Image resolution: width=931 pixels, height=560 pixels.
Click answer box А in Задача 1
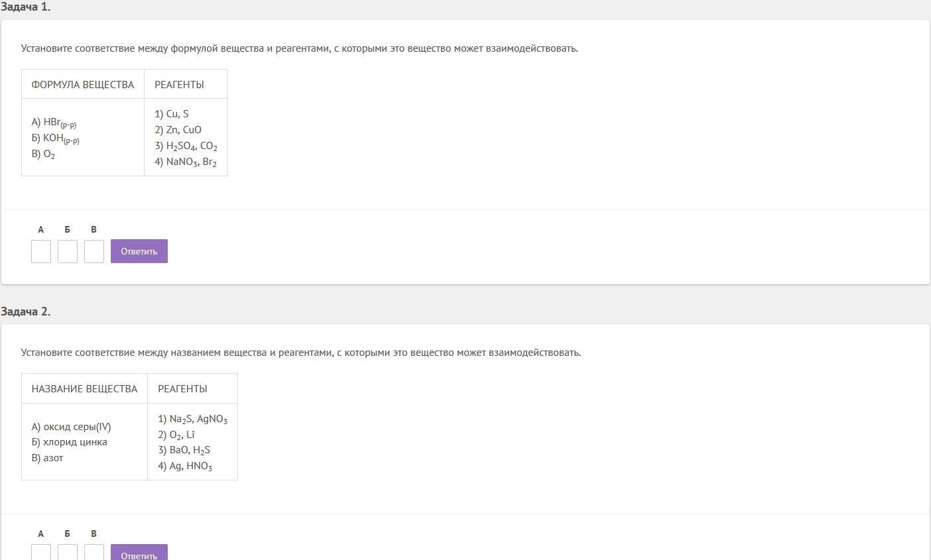[x=41, y=251]
